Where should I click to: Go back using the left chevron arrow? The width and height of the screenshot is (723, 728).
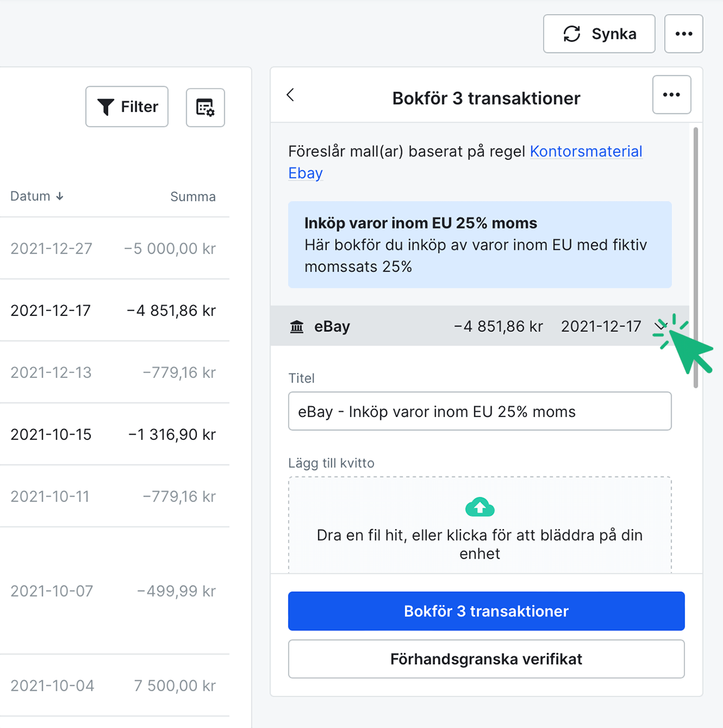(290, 95)
